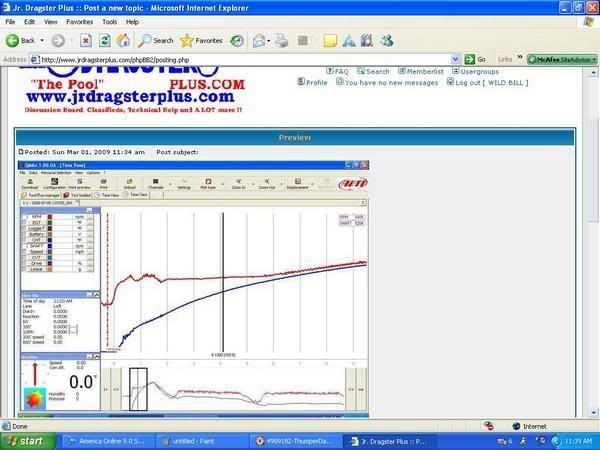Refresh the page in Internet Explorer
The image size is (600, 450).
point(104,41)
